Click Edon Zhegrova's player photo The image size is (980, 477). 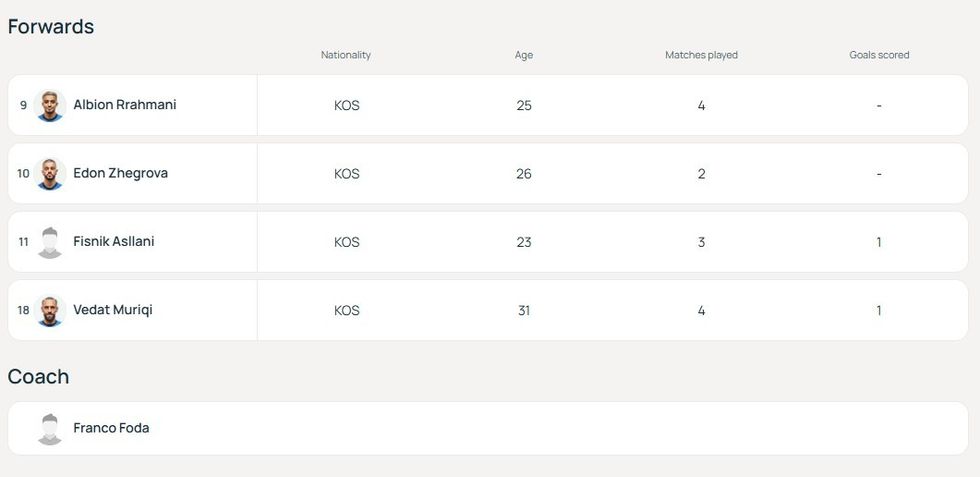(49, 173)
